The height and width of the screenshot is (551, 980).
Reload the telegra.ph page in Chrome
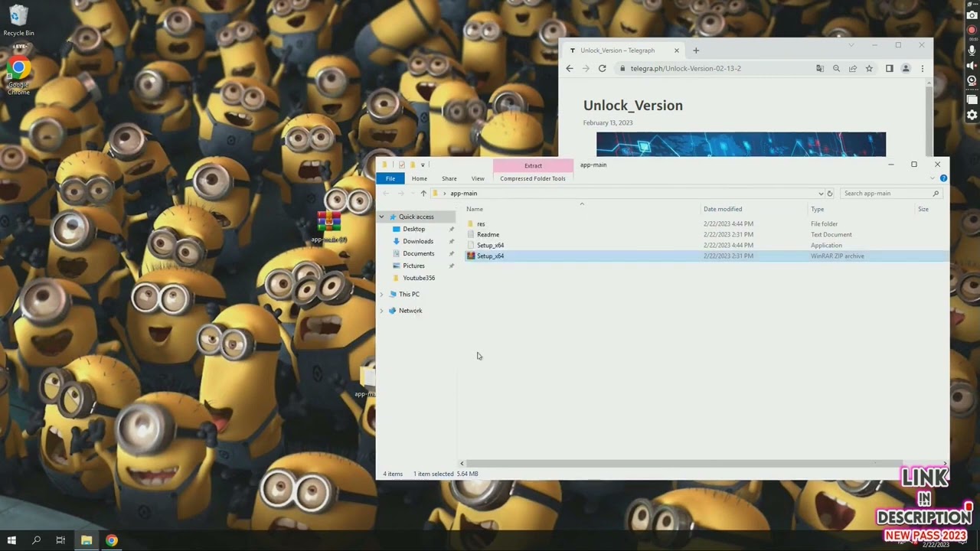(602, 68)
